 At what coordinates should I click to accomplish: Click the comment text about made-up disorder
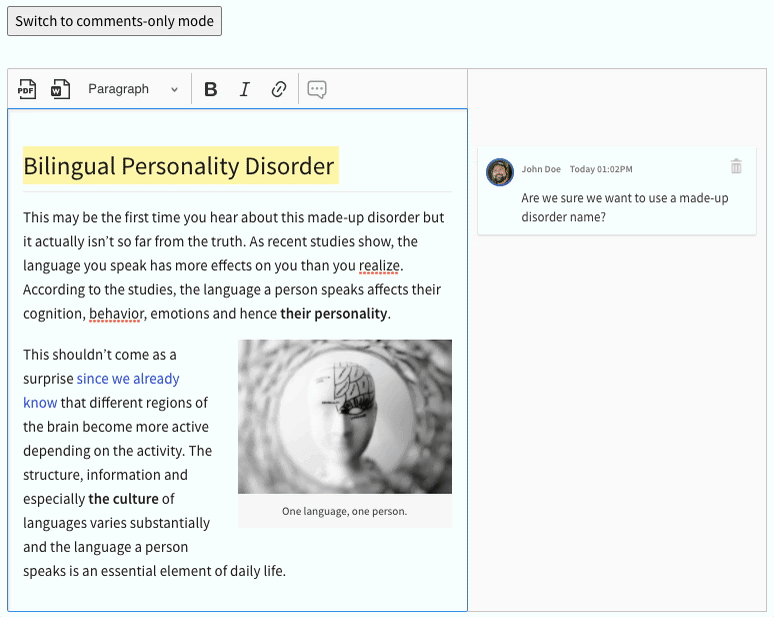coord(624,207)
